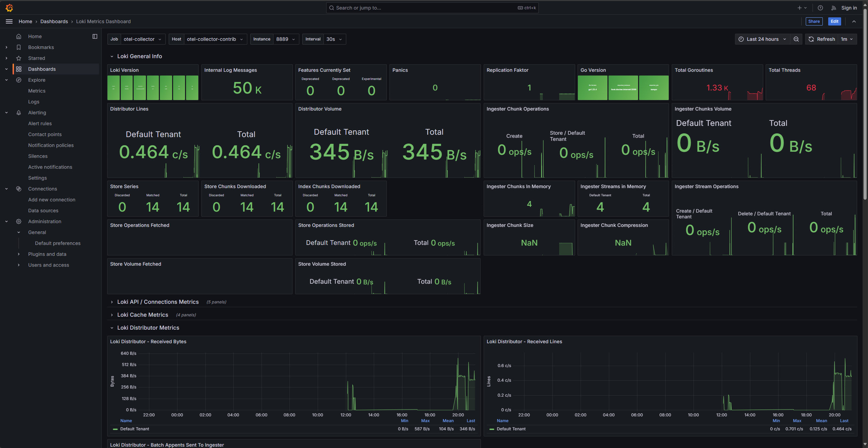The width and height of the screenshot is (868, 448).
Task: Collapse the Loki General Info row
Action: pyautogui.click(x=112, y=56)
